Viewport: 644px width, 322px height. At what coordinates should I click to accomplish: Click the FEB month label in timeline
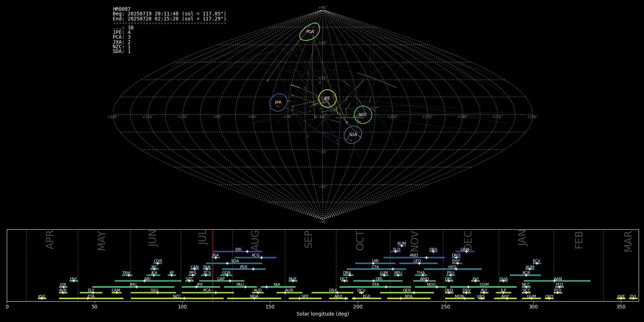579,240
